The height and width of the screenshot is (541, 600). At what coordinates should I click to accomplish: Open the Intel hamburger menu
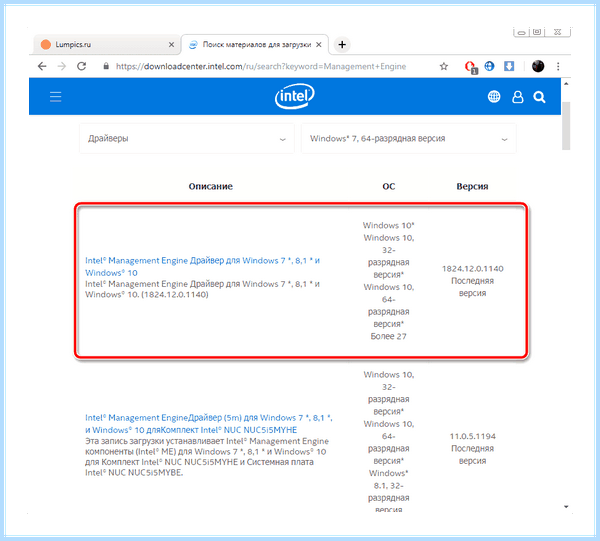click(x=55, y=96)
